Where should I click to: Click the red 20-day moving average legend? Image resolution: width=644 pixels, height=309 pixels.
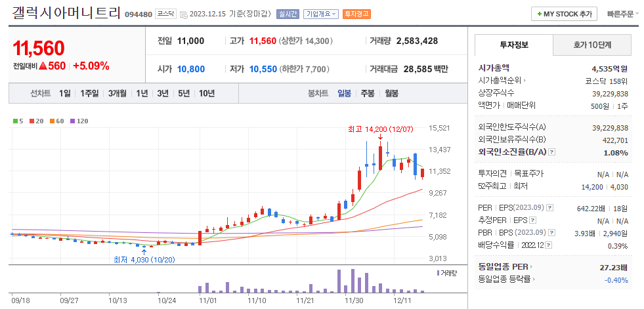37,121
